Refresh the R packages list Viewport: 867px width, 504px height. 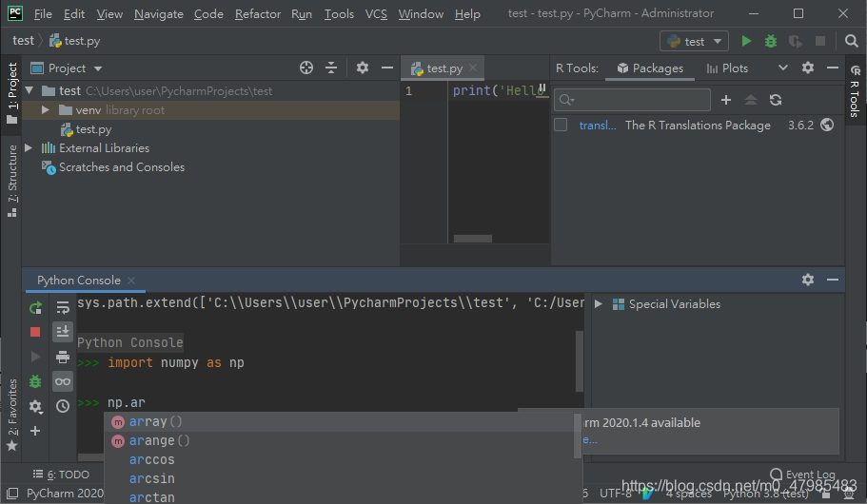tap(776, 100)
